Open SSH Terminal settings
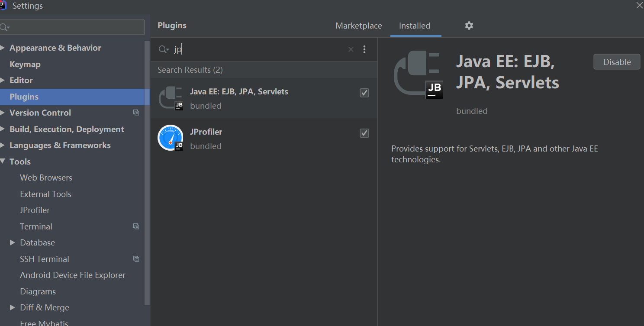 (44, 259)
